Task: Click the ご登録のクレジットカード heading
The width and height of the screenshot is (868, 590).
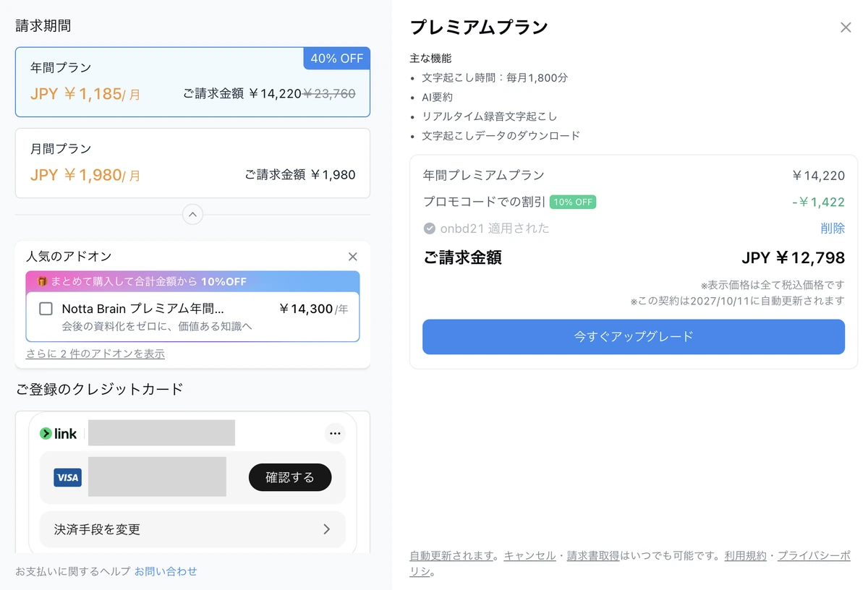Action: click(100, 389)
